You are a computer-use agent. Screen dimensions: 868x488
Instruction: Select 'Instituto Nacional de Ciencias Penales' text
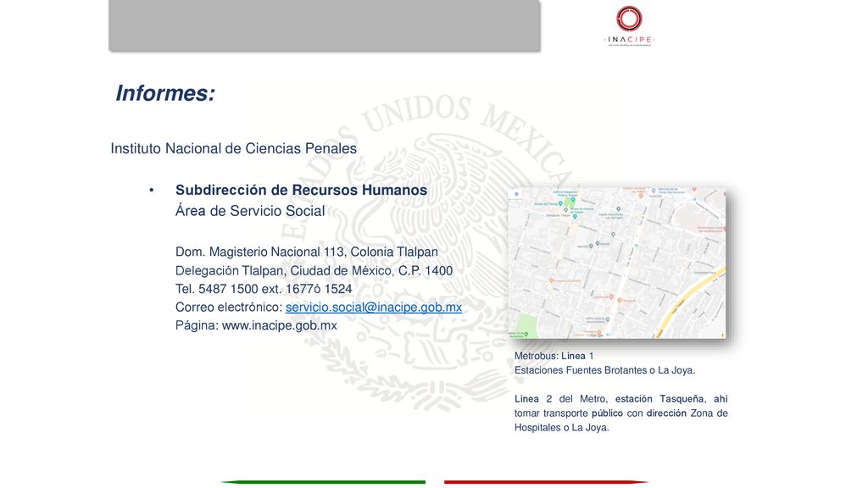pos(234,148)
